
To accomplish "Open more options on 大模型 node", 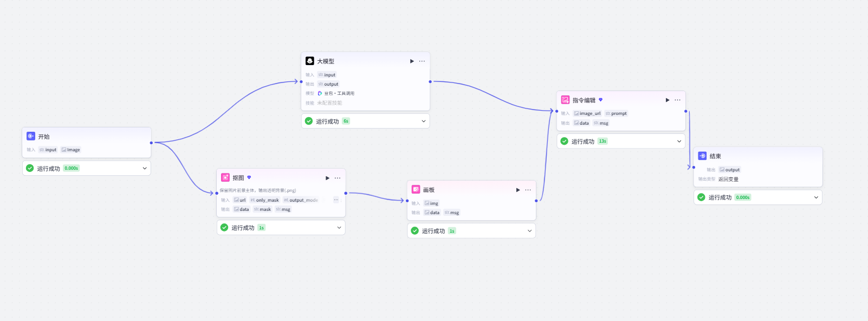I will [422, 61].
